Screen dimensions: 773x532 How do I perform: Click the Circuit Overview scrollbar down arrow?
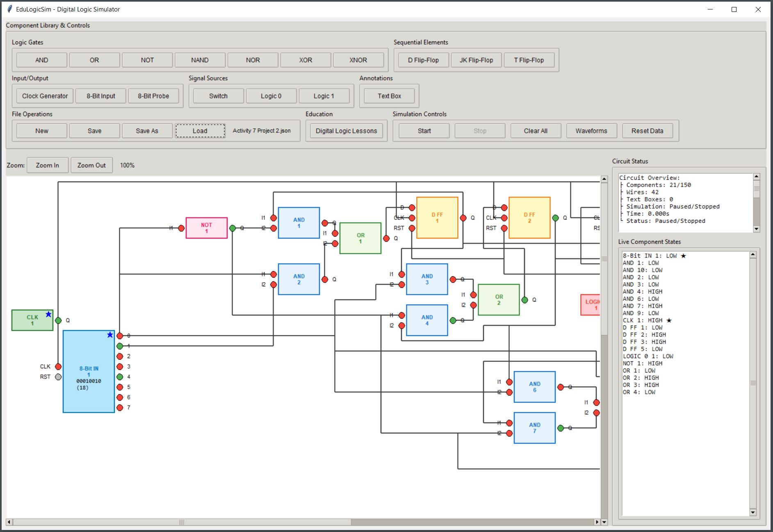[757, 229]
